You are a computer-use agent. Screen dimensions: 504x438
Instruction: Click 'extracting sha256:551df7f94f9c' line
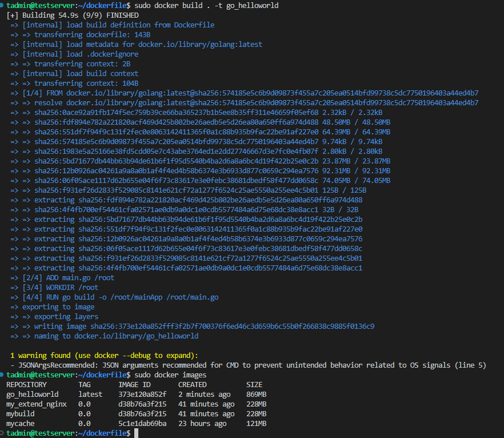[x=186, y=229]
